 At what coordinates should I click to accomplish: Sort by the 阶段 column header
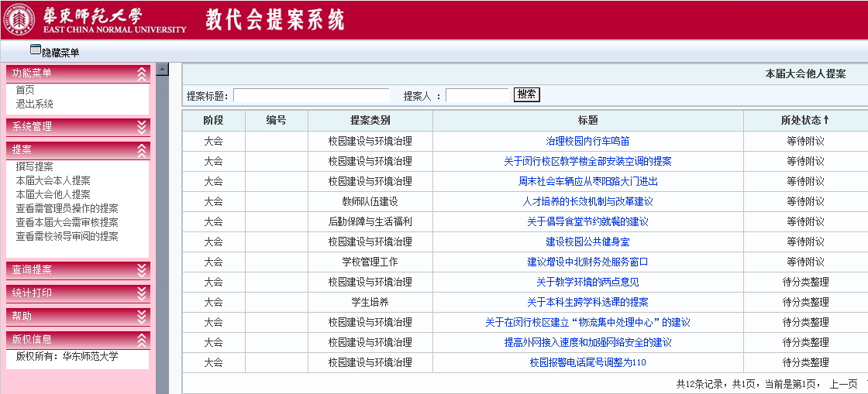[x=213, y=121]
